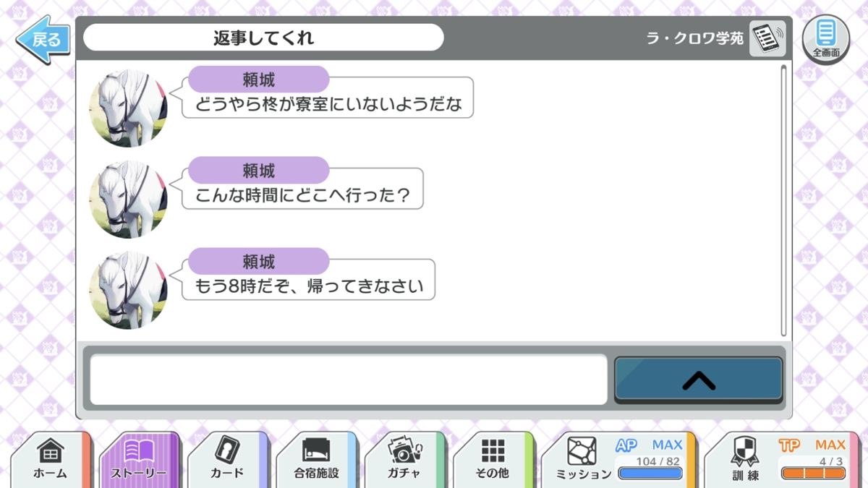This screenshot has height=488, width=868.
Task: Tap the message もう8時だぞ、帰ってきなさい
Action: click(x=309, y=287)
